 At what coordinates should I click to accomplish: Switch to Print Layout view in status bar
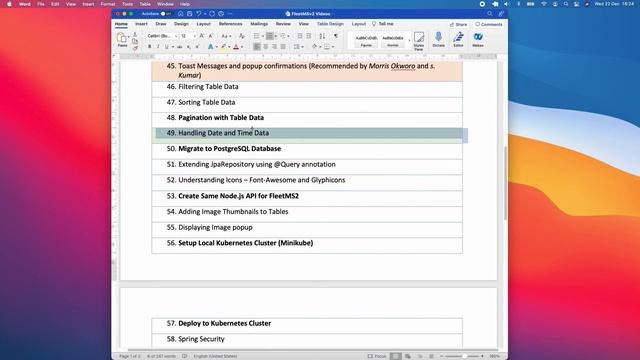click(396, 356)
